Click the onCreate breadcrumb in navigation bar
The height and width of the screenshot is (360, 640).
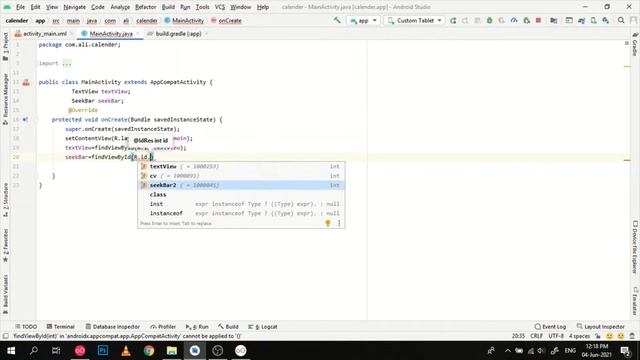point(226,20)
